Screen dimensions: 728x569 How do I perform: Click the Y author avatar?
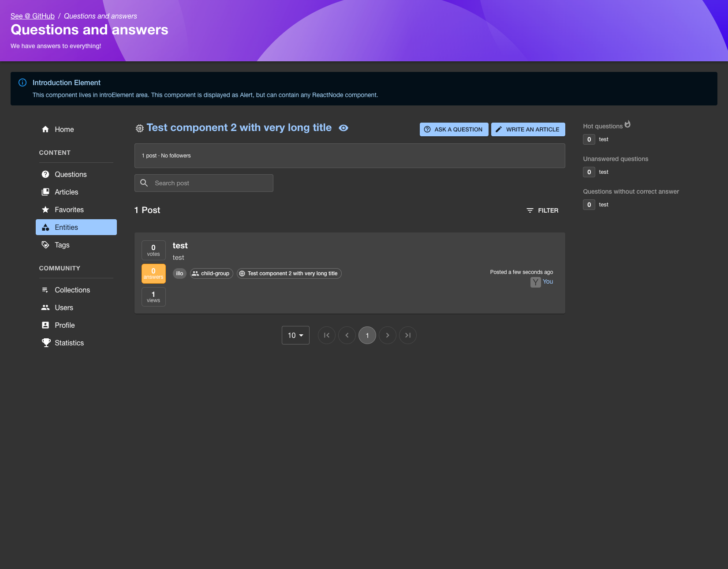point(535,282)
